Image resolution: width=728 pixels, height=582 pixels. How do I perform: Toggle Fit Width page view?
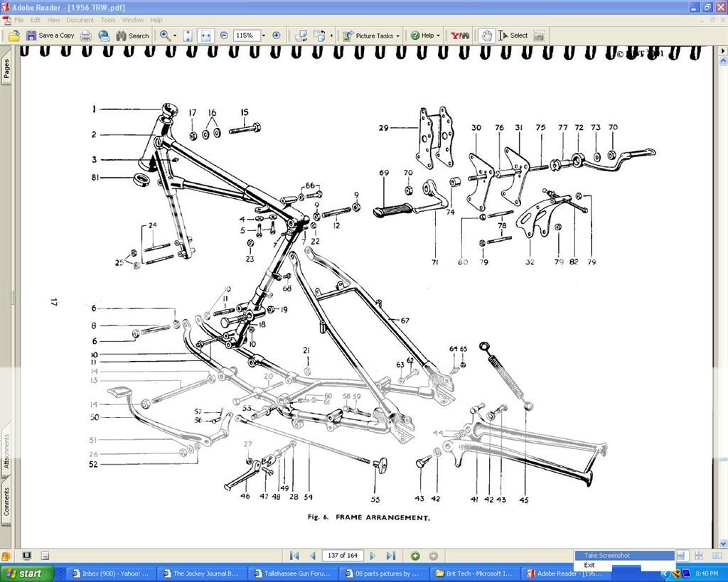(205, 36)
